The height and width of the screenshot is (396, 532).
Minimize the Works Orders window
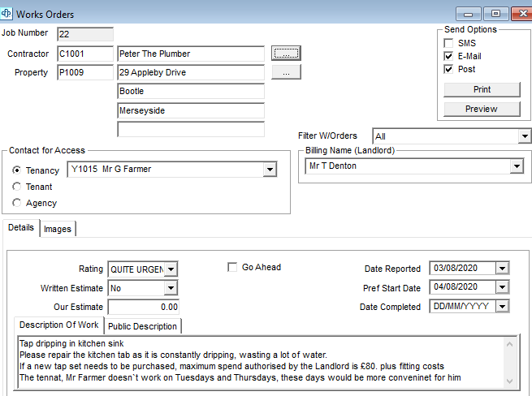coord(469,15)
